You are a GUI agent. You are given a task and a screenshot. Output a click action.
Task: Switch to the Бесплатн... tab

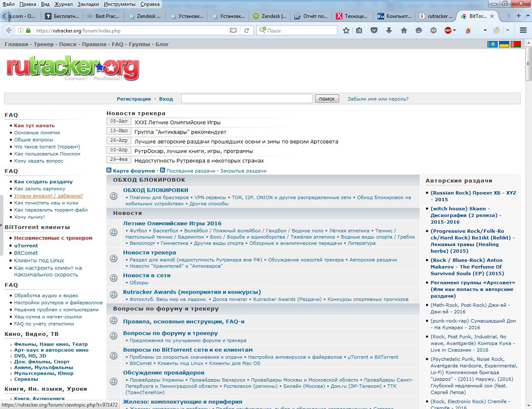coord(61,16)
